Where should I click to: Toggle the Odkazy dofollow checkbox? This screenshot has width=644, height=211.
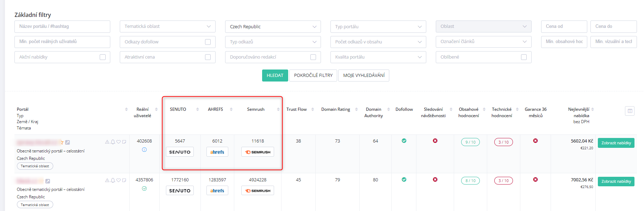pos(208,42)
